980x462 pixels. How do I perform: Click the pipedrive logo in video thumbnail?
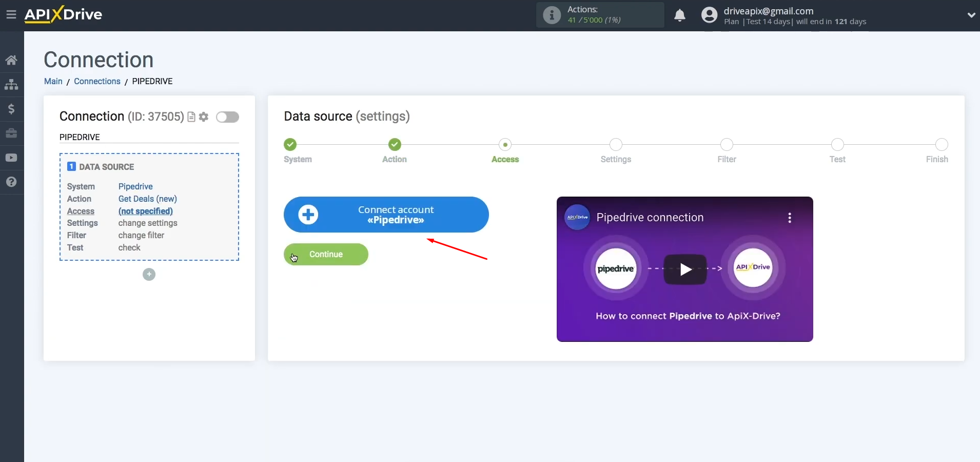coord(616,268)
